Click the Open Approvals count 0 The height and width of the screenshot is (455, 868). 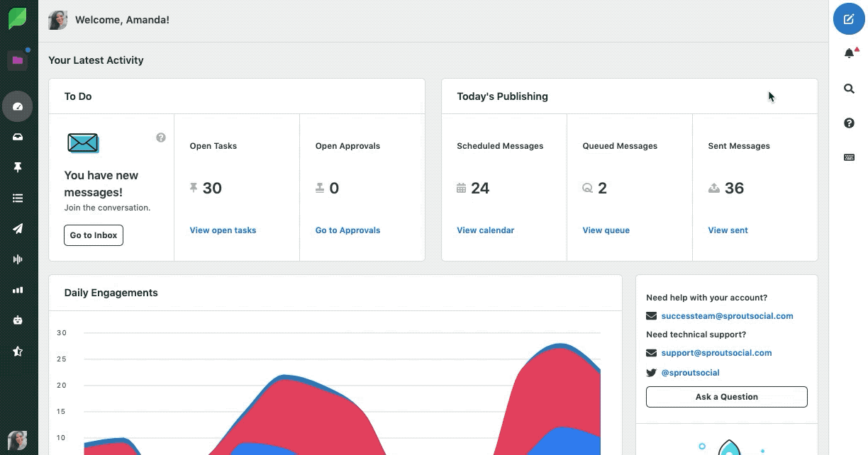[x=334, y=188]
